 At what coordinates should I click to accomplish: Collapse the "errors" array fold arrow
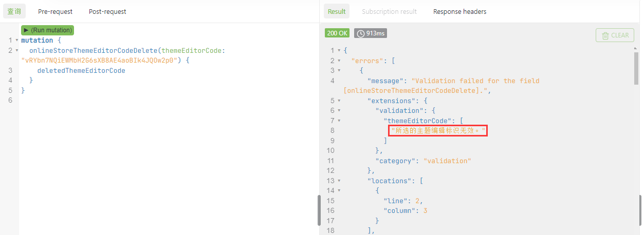339,61
